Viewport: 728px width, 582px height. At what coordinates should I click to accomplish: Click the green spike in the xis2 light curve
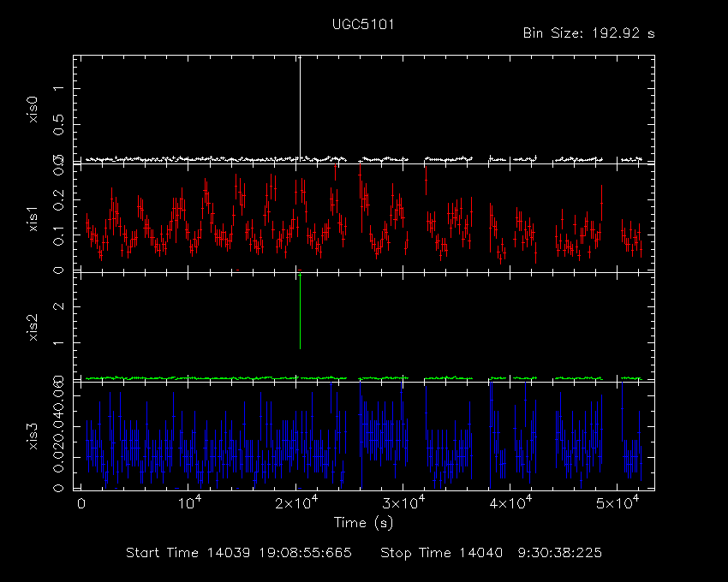[x=300, y=312]
